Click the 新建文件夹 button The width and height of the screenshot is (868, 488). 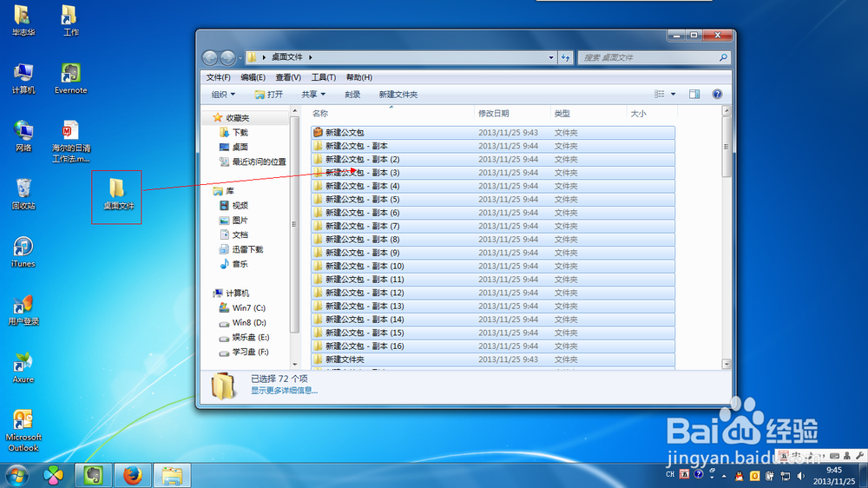[398, 95]
